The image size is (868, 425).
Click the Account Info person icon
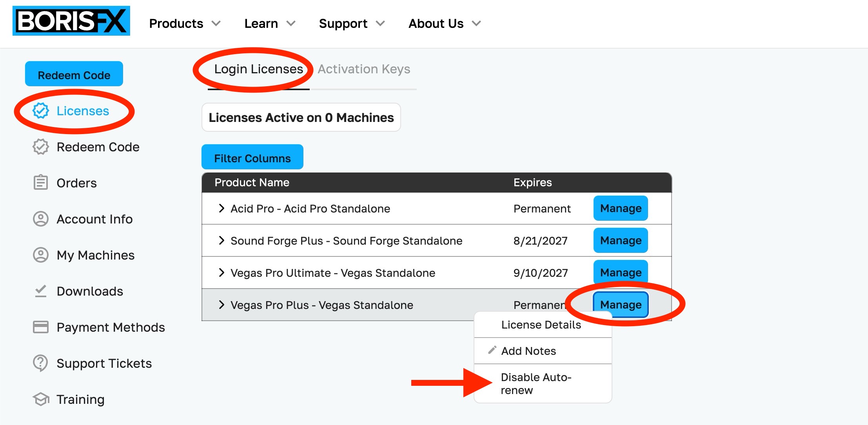tap(41, 219)
